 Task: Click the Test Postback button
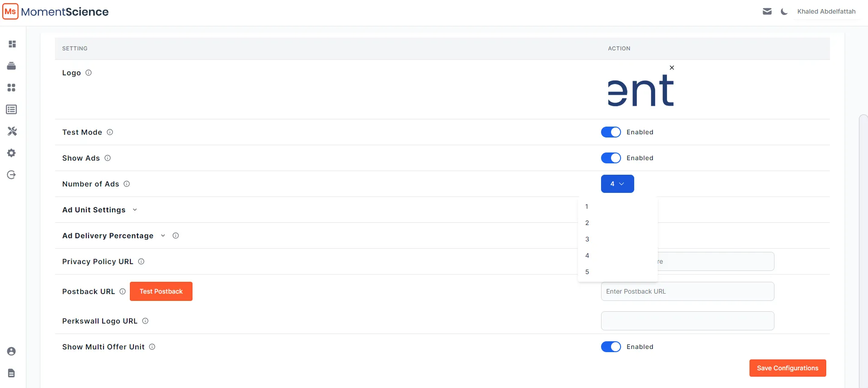coord(161,291)
